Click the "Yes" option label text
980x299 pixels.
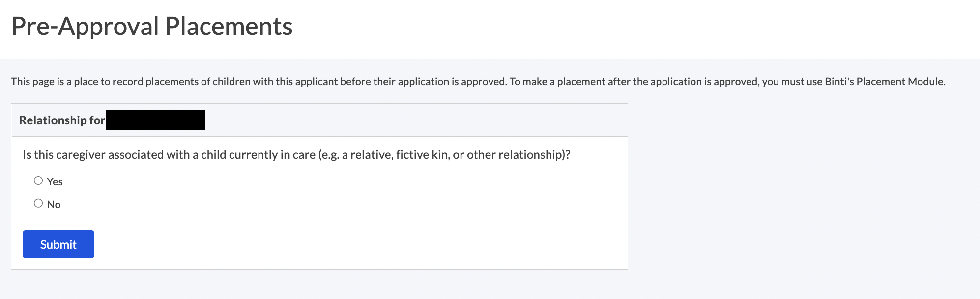coord(55,182)
